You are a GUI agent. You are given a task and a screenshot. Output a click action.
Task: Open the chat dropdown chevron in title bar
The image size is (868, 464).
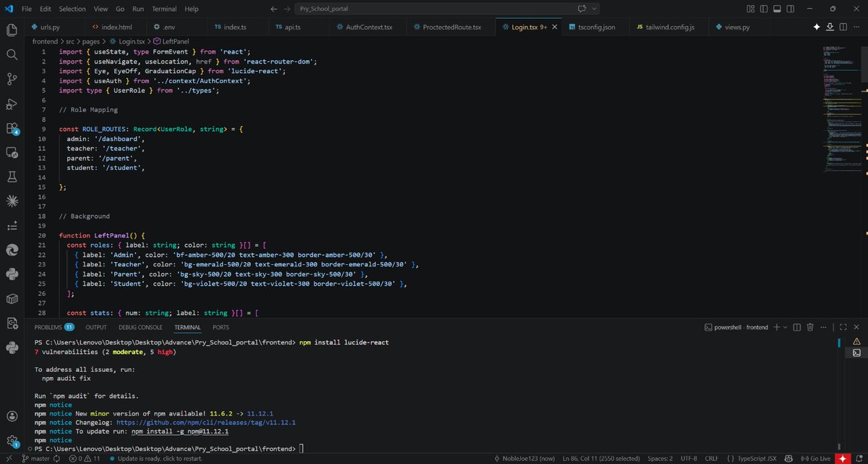pos(595,9)
